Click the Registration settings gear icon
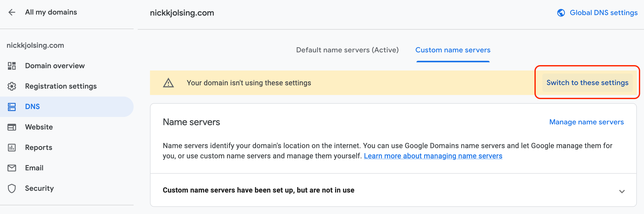Image resolution: width=644 pixels, height=214 pixels. click(12, 86)
